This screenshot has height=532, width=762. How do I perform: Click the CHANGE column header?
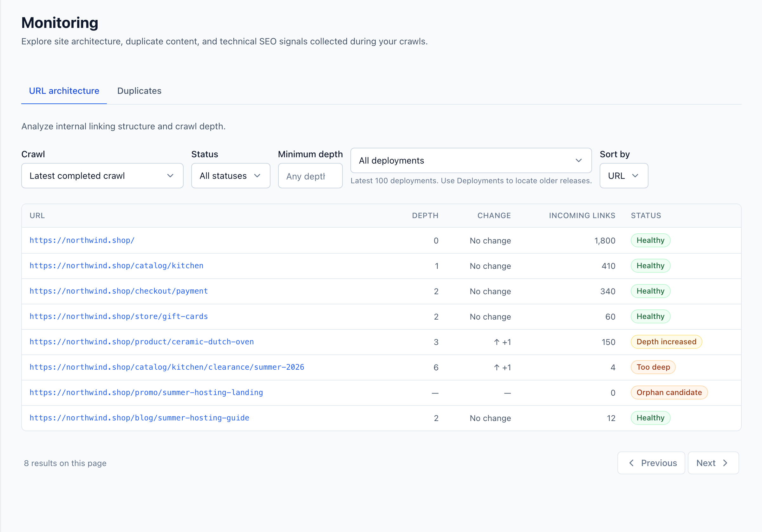tap(494, 216)
